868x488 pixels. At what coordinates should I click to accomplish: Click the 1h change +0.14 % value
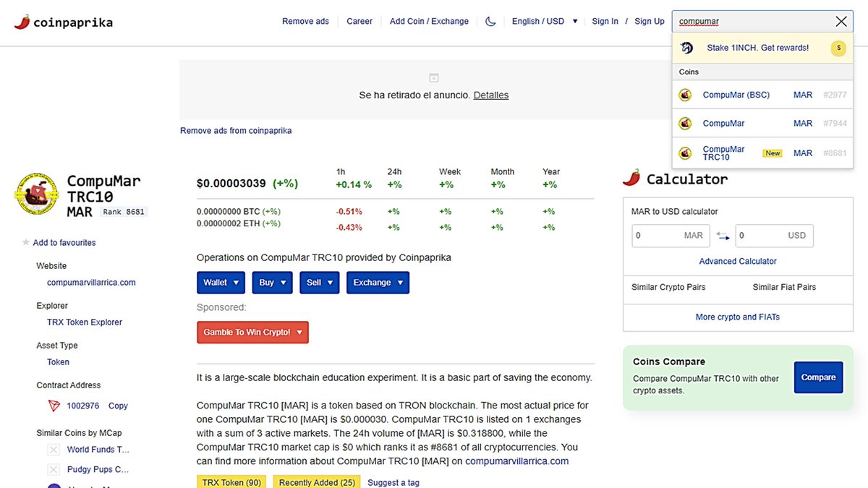coord(354,185)
